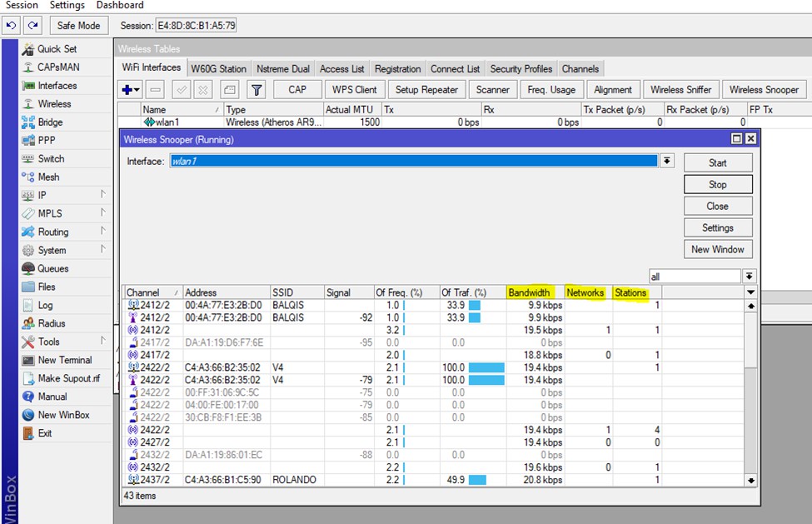
Task: Toggle the filter icon in WiFi Interfaces toolbar
Action: [x=257, y=89]
